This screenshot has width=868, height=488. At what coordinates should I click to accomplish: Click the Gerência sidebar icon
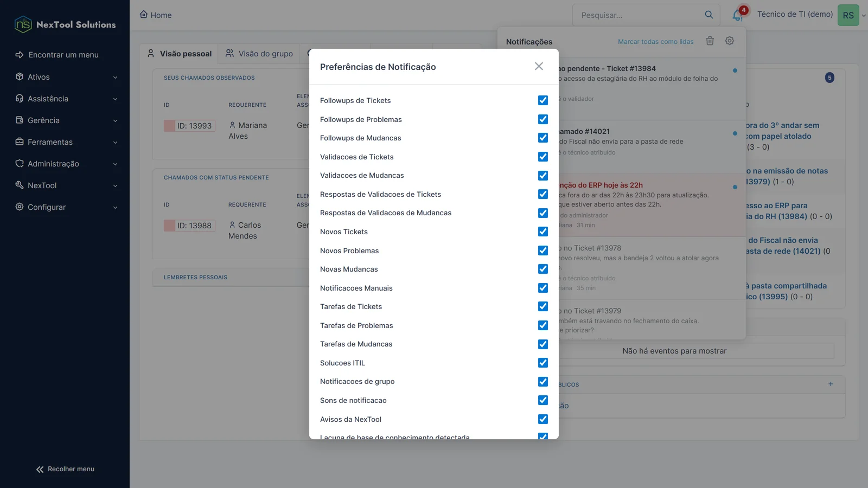coord(20,120)
